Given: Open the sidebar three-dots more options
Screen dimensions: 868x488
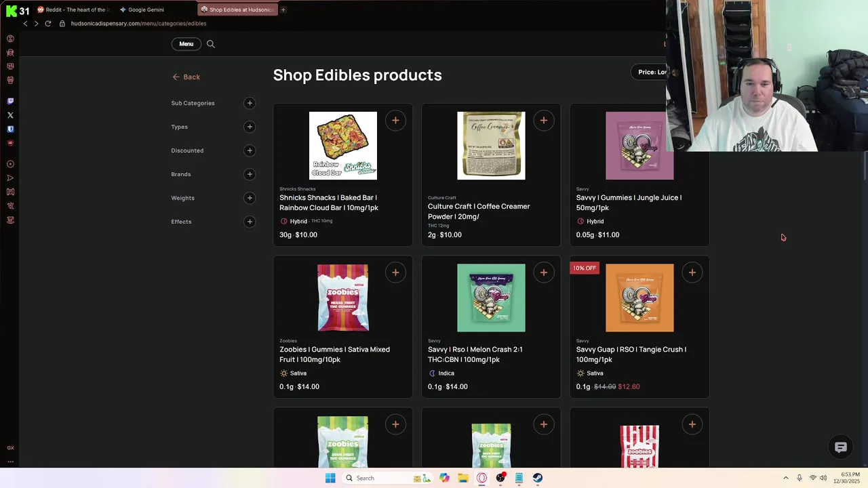Looking at the screenshot, I should click(x=10, y=462).
